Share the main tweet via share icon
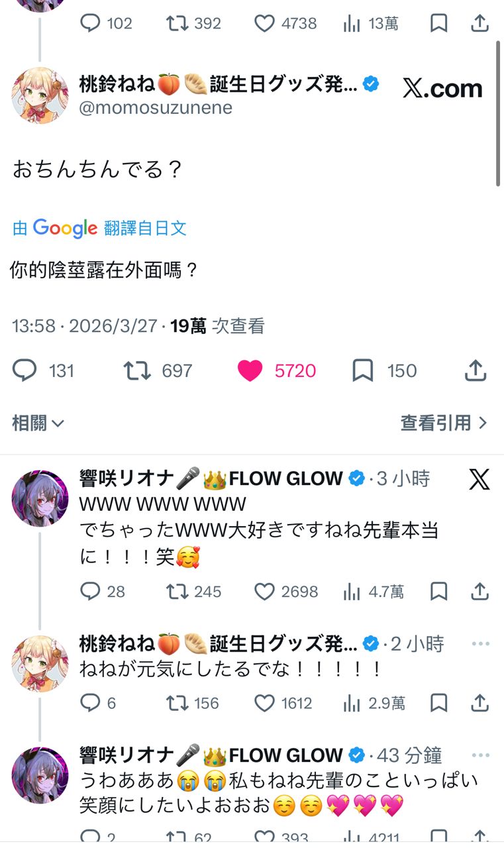The width and height of the screenshot is (504, 848). (476, 371)
